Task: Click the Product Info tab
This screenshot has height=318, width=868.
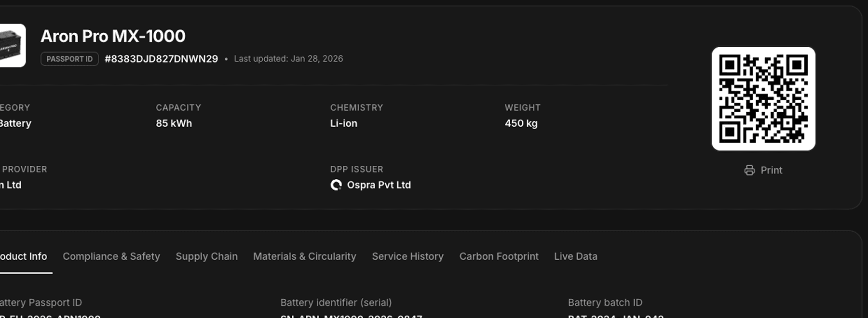Action: [23, 256]
